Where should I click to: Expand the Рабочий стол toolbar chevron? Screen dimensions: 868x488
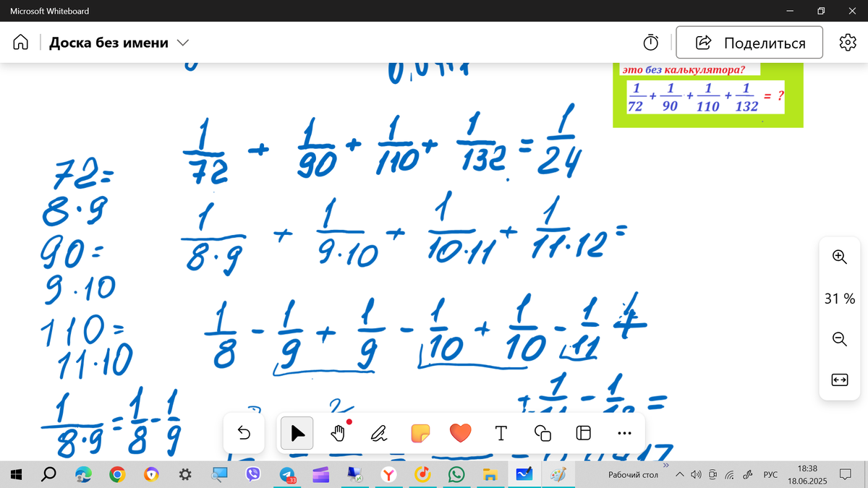[x=666, y=465]
